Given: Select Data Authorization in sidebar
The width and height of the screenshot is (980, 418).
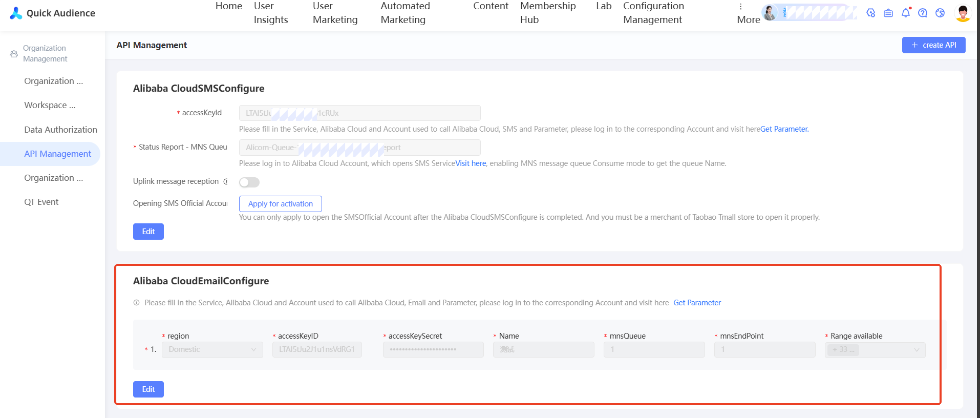Looking at the screenshot, I should click(x=60, y=130).
